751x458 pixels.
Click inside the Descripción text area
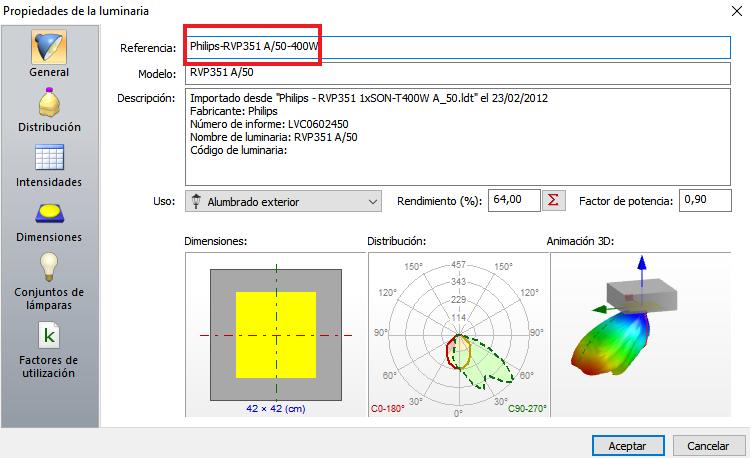(x=457, y=137)
